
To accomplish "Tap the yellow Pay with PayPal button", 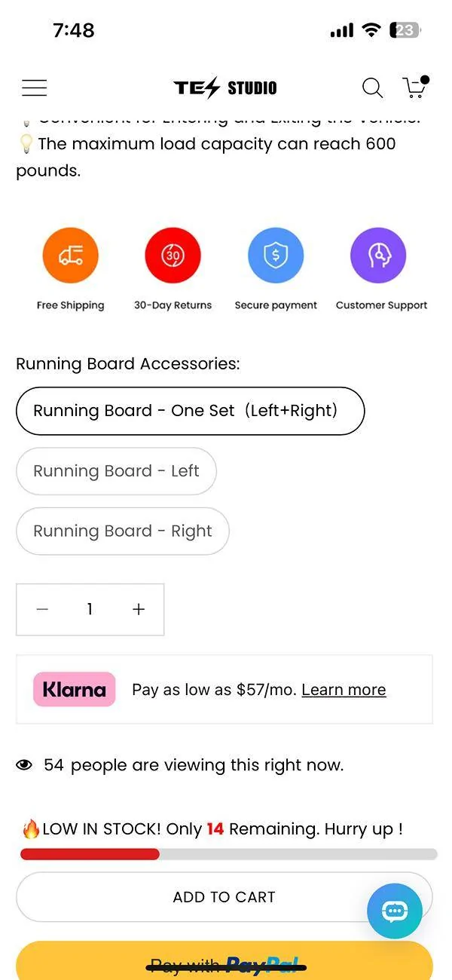I will [x=224, y=960].
